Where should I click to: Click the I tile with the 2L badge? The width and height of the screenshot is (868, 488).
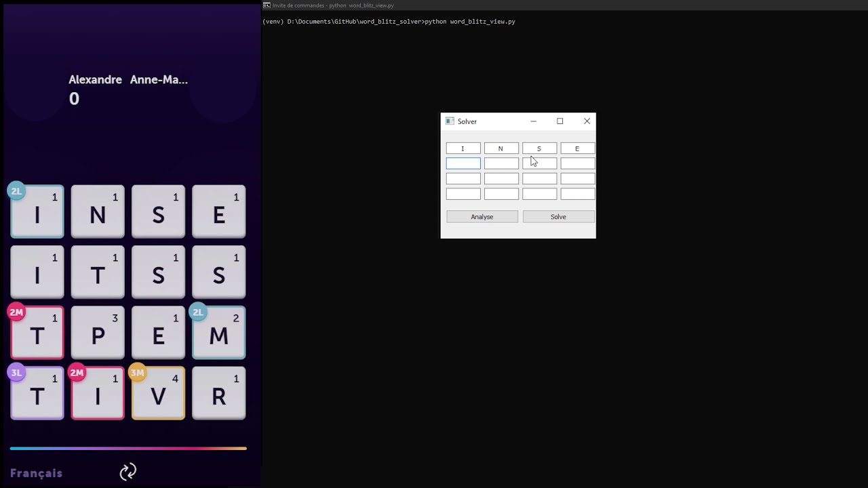tap(37, 211)
